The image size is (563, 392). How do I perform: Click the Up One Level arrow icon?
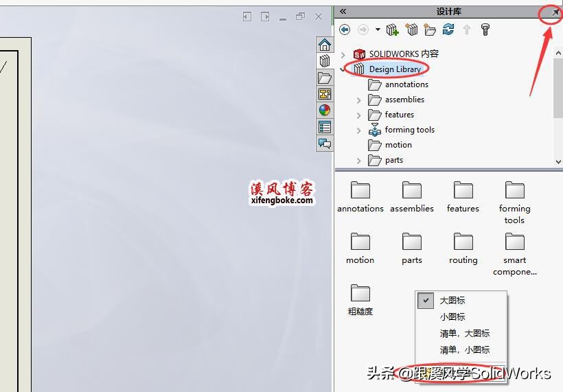[x=467, y=30]
